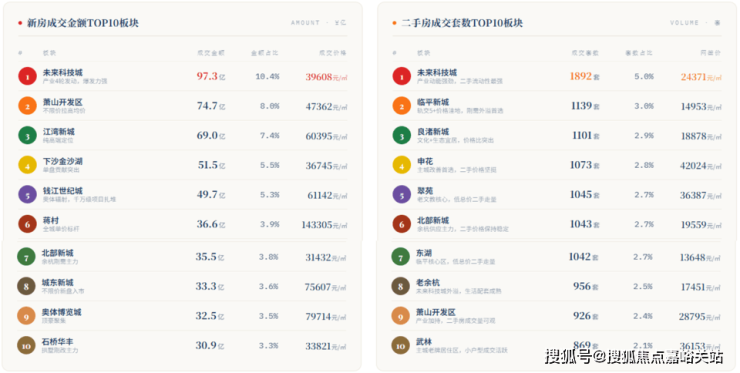Click the orange 24371元/㎡ price

[701, 77]
